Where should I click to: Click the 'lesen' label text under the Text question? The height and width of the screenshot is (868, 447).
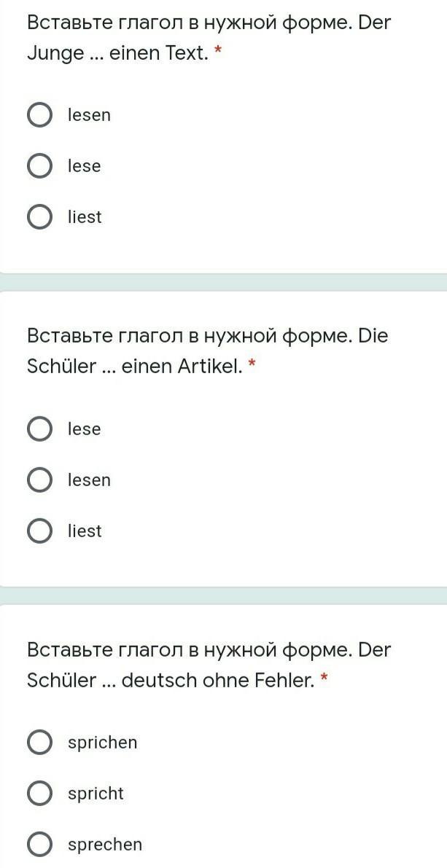(89, 115)
